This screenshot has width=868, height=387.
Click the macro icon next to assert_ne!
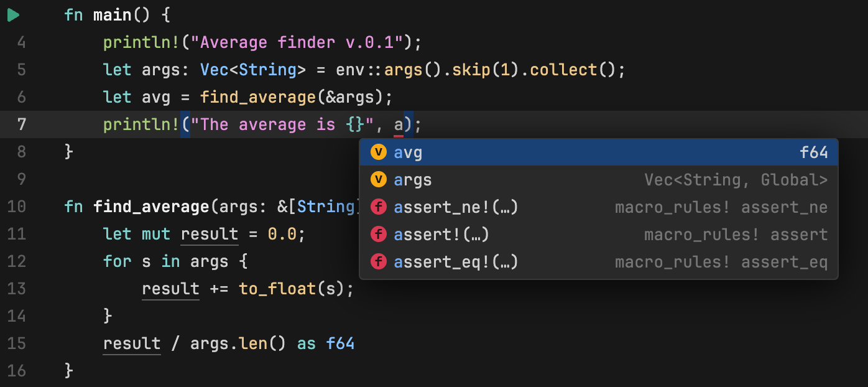click(x=379, y=207)
